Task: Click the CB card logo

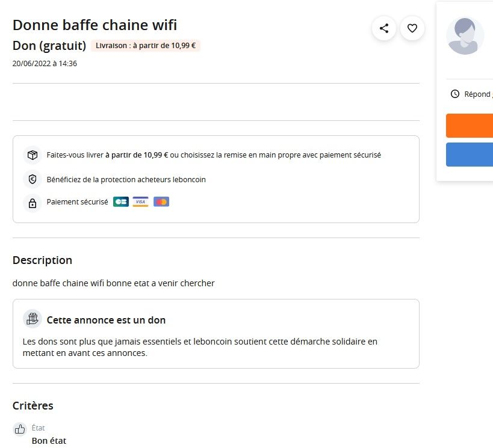Action: pos(121,201)
